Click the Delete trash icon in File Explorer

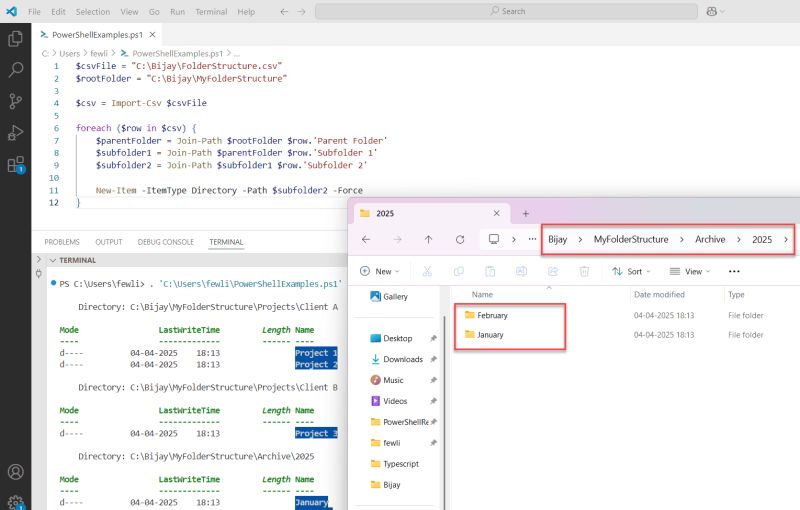(x=584, y=271)
